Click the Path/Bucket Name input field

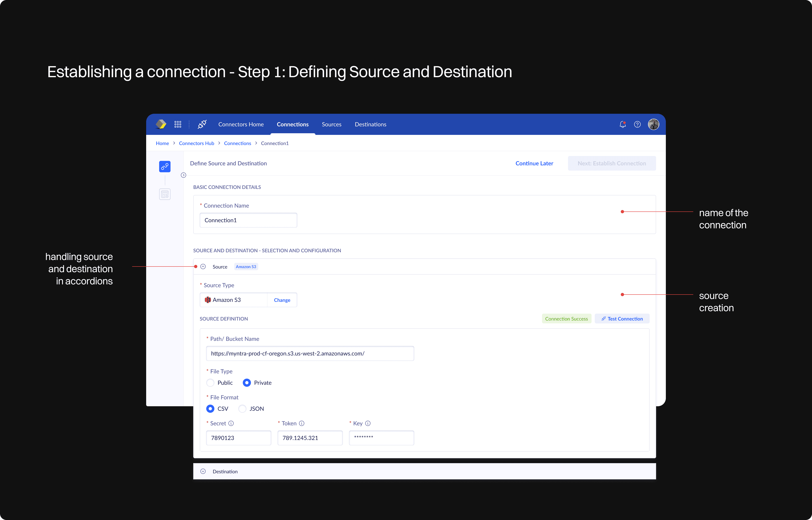coord(310,353)
